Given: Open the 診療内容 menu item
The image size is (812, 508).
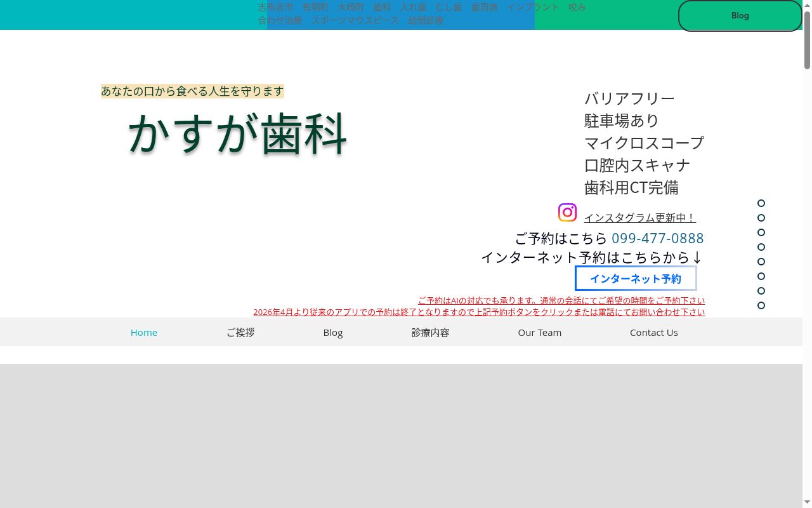Looking at the screenshot, I should tap(430, 332).
